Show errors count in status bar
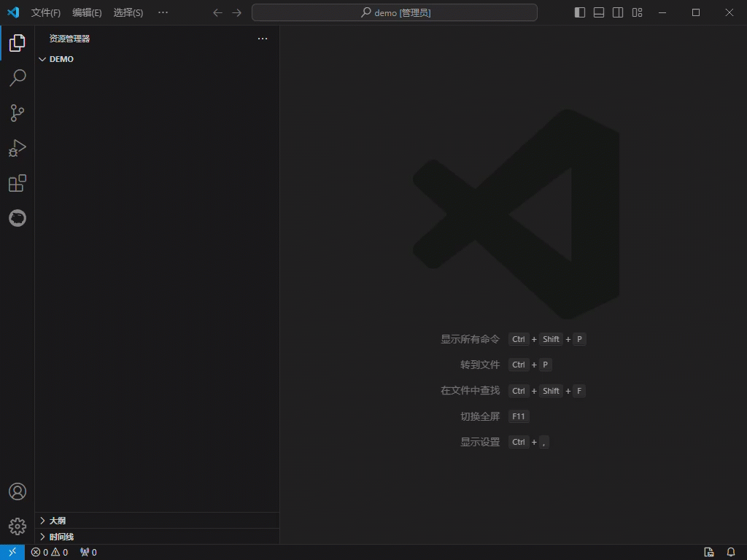The height and width of the screenshot is (560, 747). [x=39, y=552]
